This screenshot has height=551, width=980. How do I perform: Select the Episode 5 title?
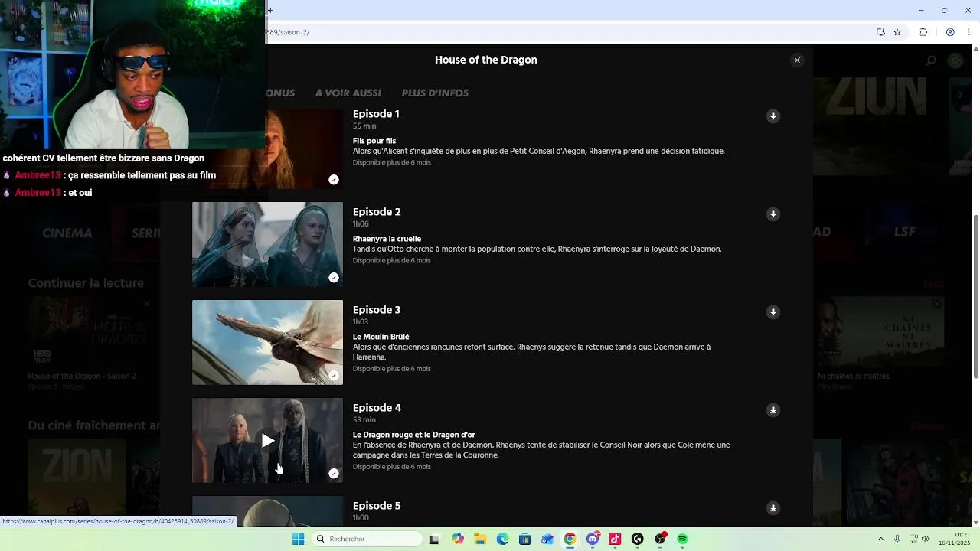pos(377,506)
